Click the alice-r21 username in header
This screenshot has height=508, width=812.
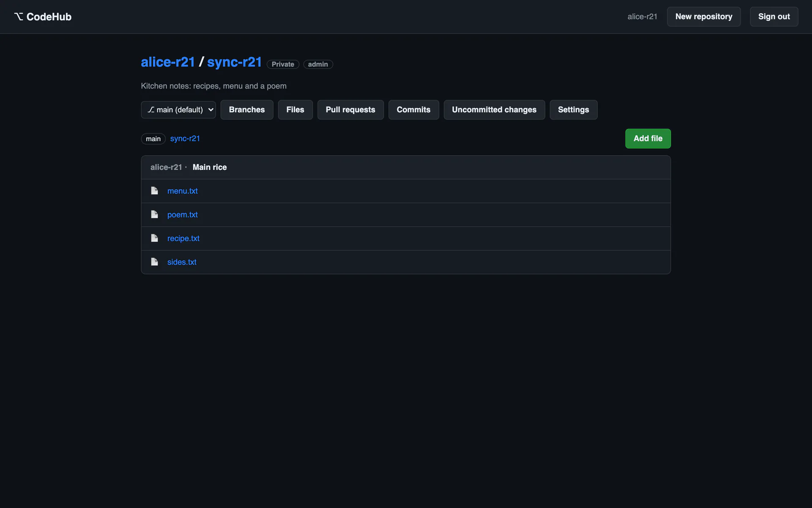point(642,17)
